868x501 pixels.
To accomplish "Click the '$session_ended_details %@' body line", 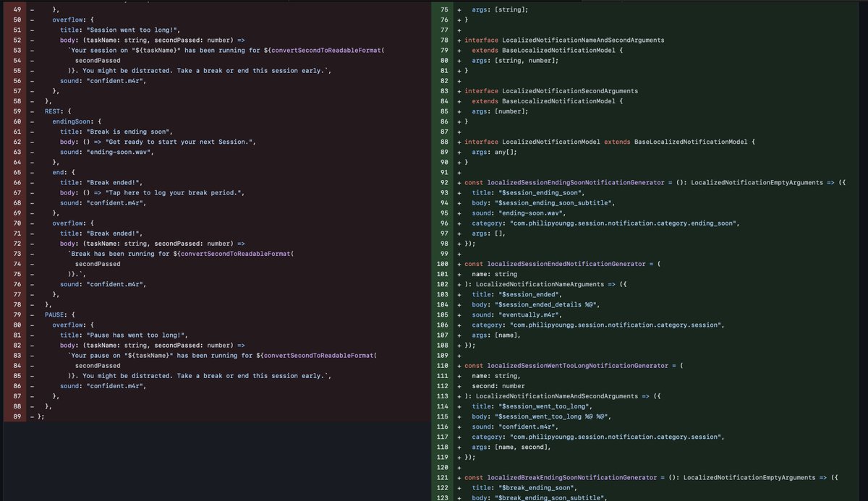I will pos(535,305).
